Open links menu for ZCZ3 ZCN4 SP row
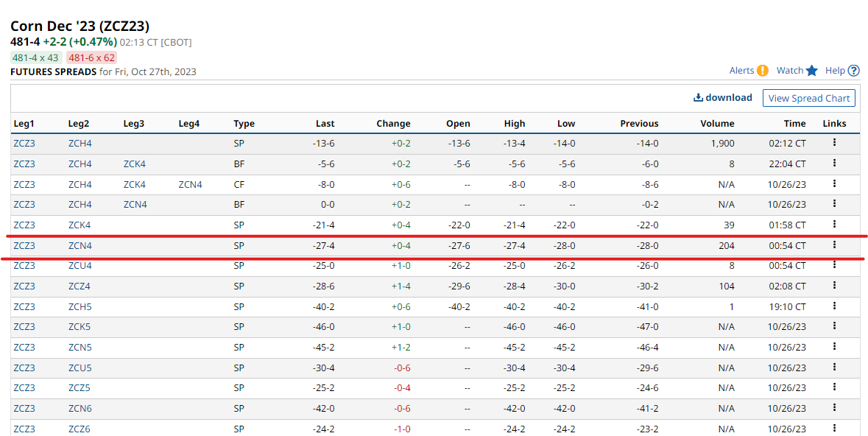The width and height of the screenshot is (868, 436). pyautogui.click(x=834, y=245)
